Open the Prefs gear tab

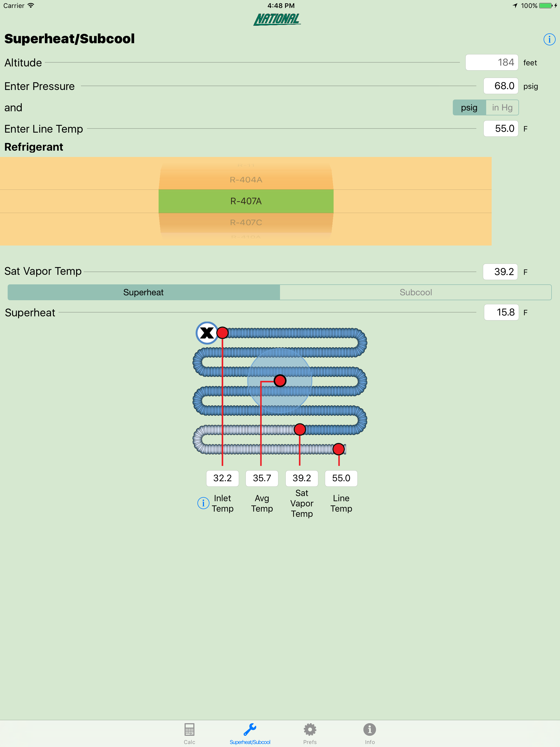click(310, 734)
